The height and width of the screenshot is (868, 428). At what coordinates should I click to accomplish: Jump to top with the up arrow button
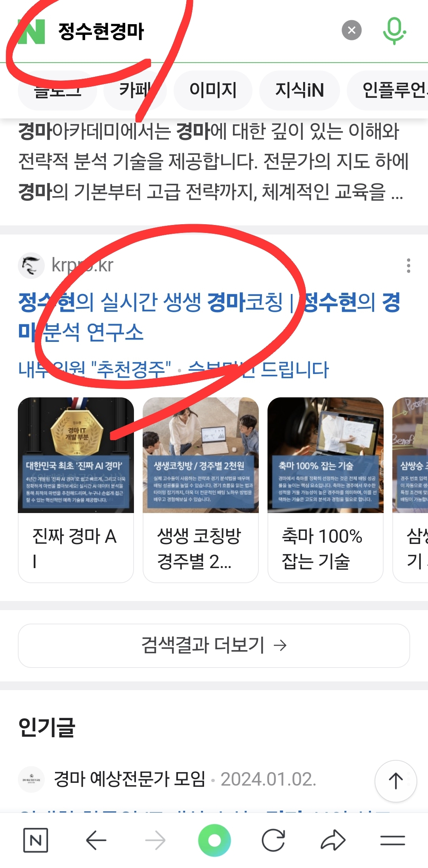pos(396,781)
